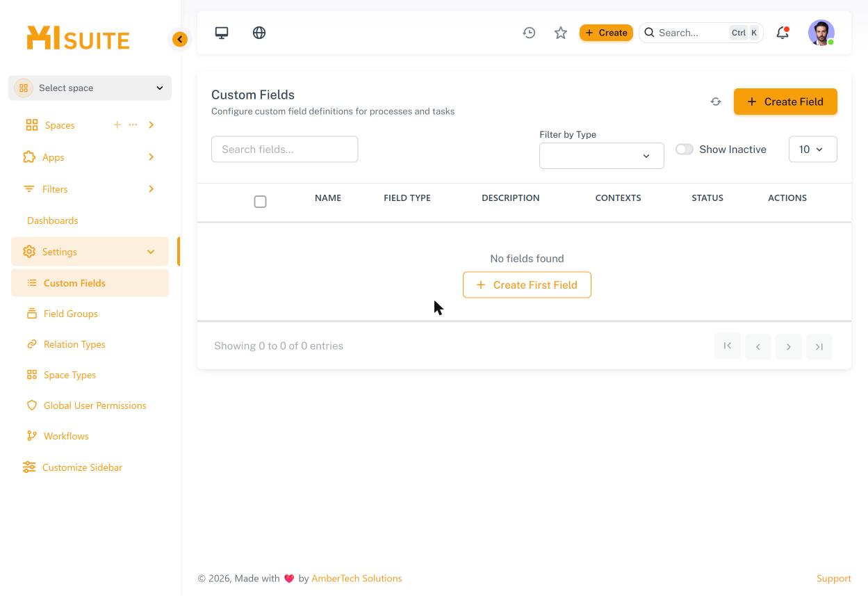The width and height of the screenshot is (868, 596).
Task: Click the Workflows branch icon
Action: coord(32,436)
